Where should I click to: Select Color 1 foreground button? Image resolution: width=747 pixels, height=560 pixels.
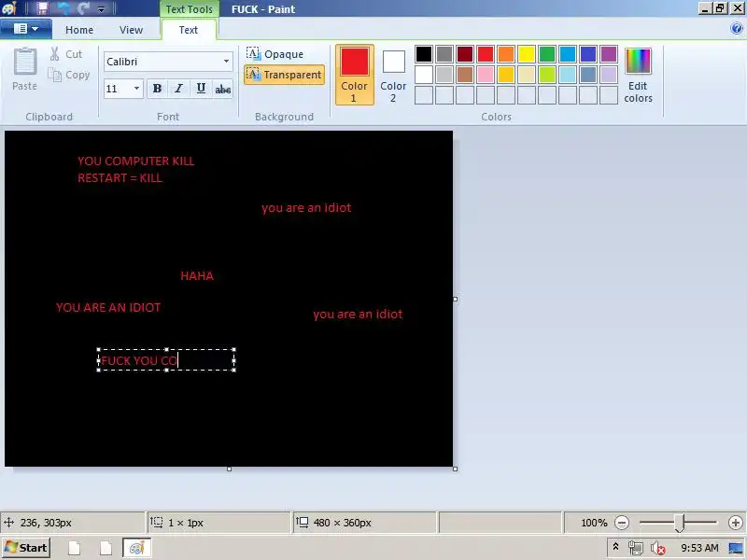pyautogui.click(x=355, y=75)
